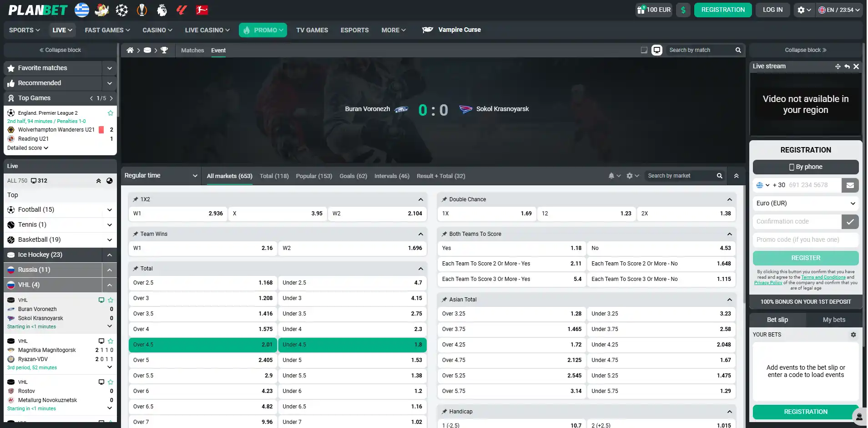Screen dimensions: 868x428
Task: Open the SPORTS menu dropdown
Action: (x=25, y=30)
